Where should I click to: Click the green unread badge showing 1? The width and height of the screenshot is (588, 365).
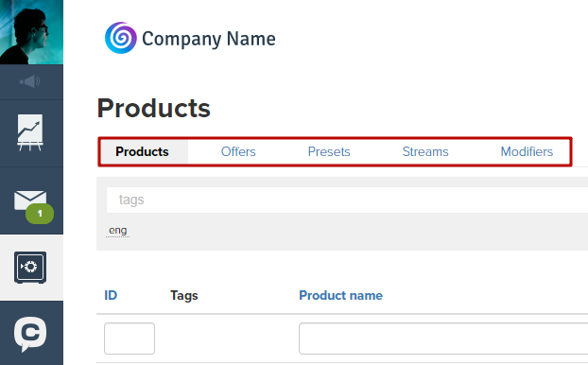pyautogui.click(x=40, y=214)
